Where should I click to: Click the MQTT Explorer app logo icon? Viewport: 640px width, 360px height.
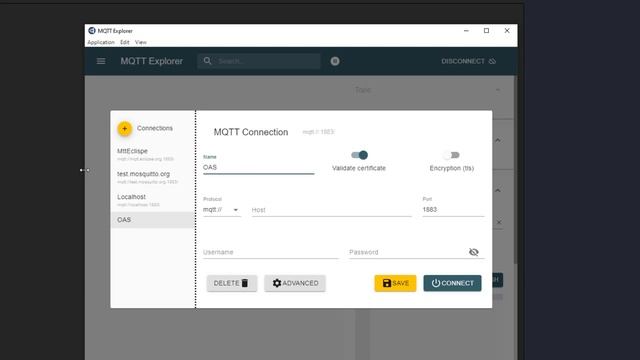(92, 31)
